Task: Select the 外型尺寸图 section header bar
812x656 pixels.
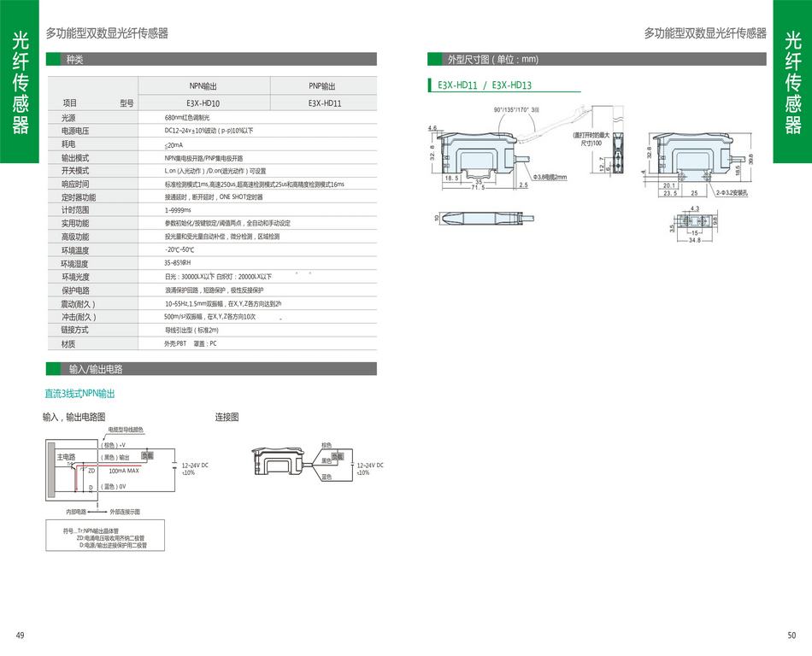Action: point(596,60)
